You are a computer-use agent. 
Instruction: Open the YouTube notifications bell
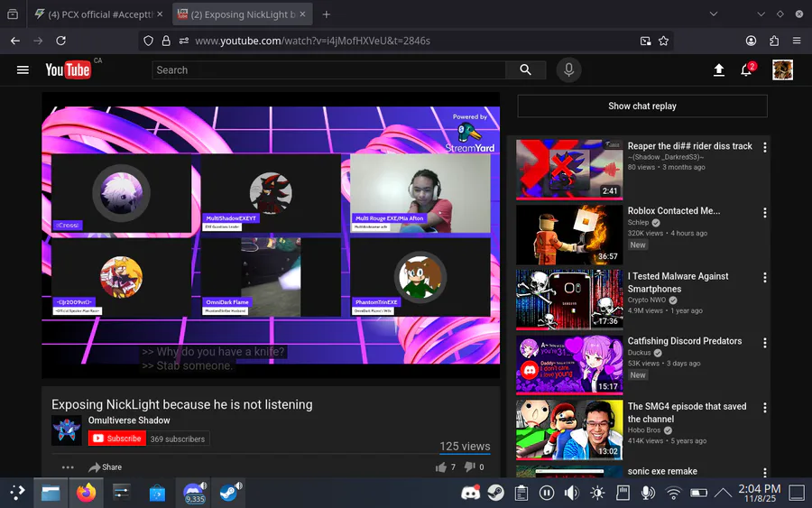click(746, 69)
